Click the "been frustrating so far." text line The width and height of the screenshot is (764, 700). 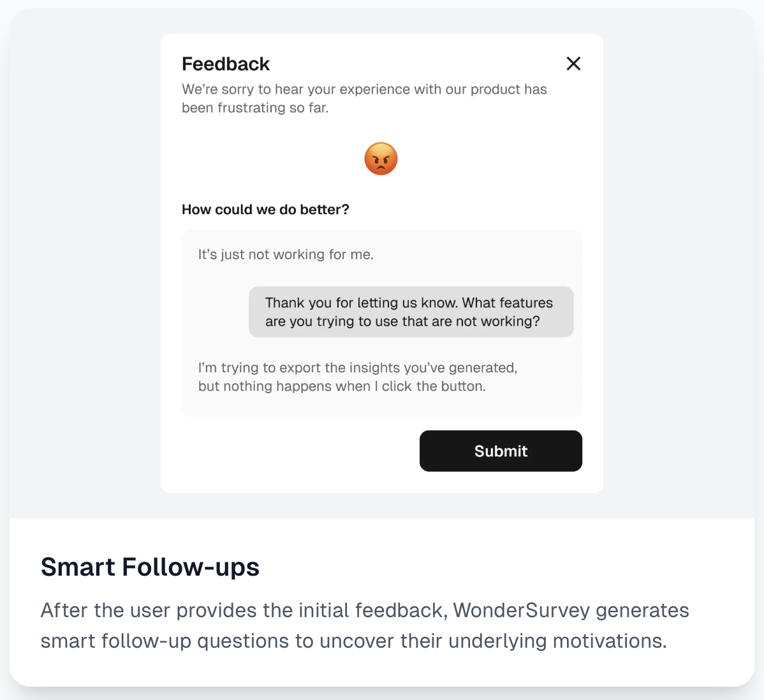[255, 108]
